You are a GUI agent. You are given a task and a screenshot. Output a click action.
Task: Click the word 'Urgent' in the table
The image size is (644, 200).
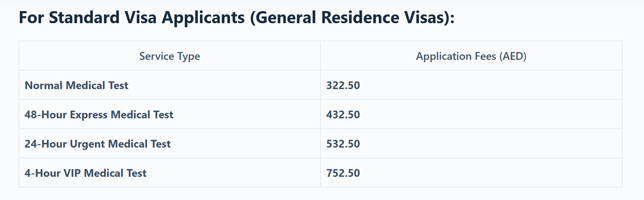pos(88,144)
